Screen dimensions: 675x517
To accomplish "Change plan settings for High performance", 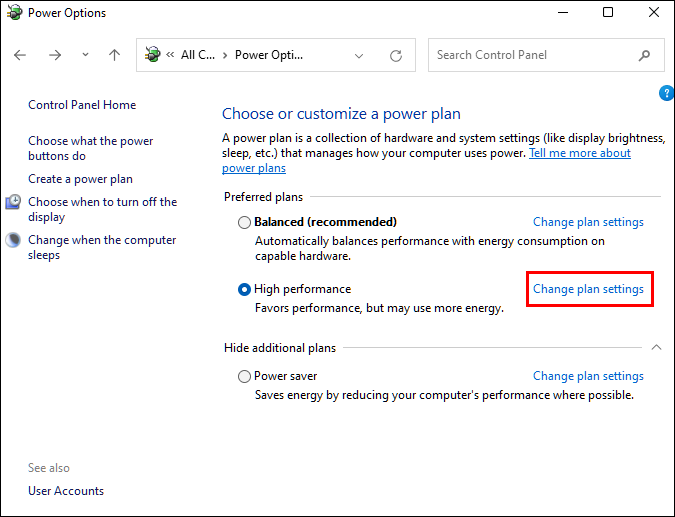I will [x=588, y=289].
